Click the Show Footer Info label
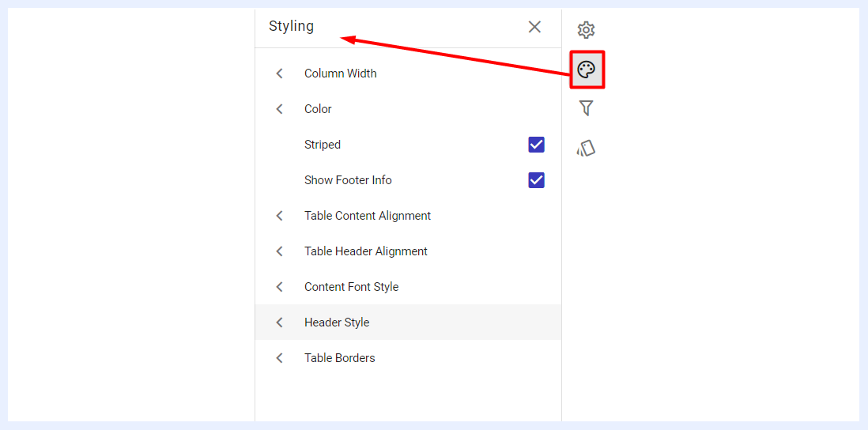Image resolution: width=868 pixels, height=430 pixels. pos(348,180)
